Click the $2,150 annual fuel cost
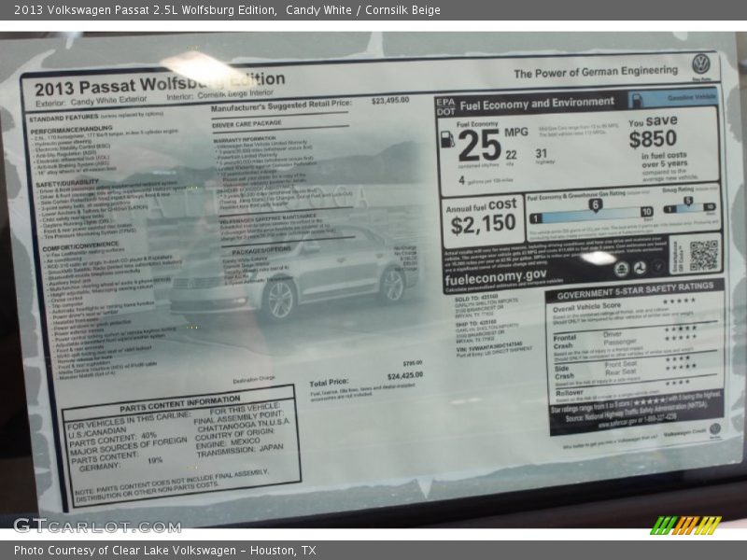This screenshot has height=560, width=747. coord(483,224)
